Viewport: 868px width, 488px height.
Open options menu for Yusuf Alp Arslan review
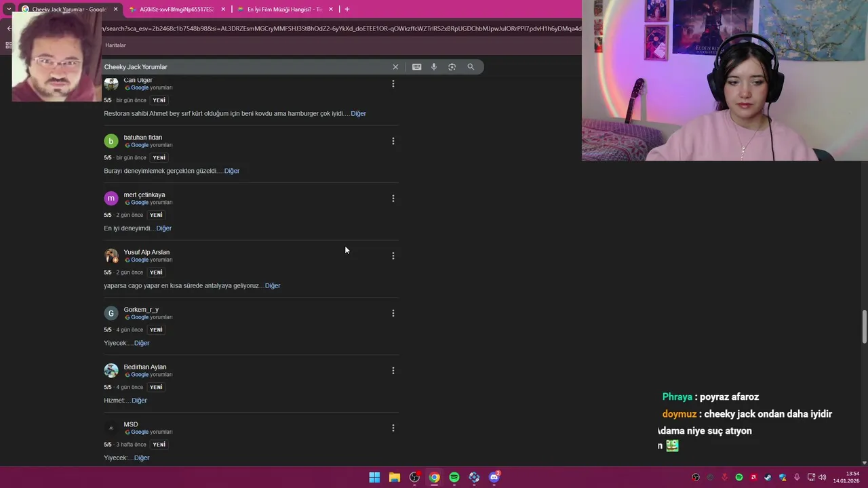[393, 256]
